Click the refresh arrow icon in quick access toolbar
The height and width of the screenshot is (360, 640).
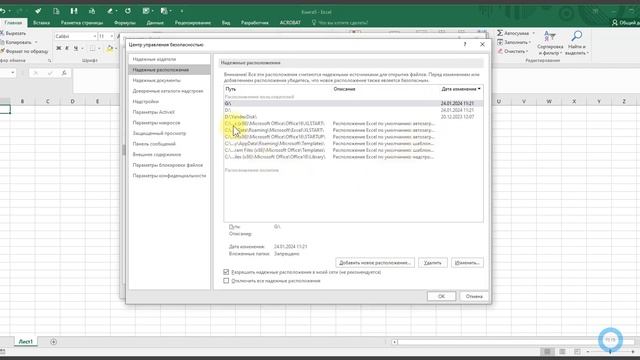[128, 11]
